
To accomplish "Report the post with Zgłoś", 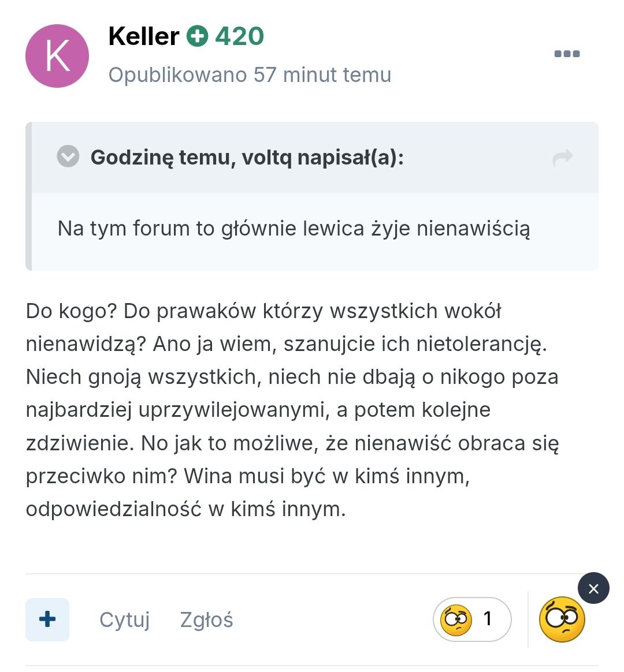I will click(206, 620).
